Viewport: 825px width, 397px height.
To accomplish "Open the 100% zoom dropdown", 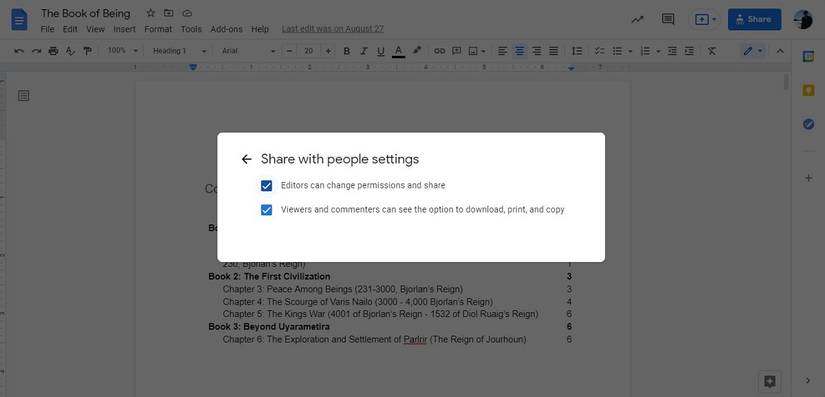I will pyautogui.click(x=123, y=51).
